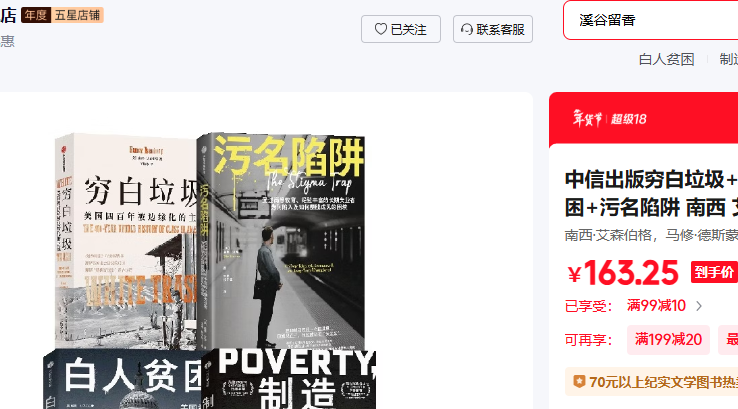Viewport: 738px width, 409px height.
Task: Click the 到手价 red price tag
Action: coord(714,272)
